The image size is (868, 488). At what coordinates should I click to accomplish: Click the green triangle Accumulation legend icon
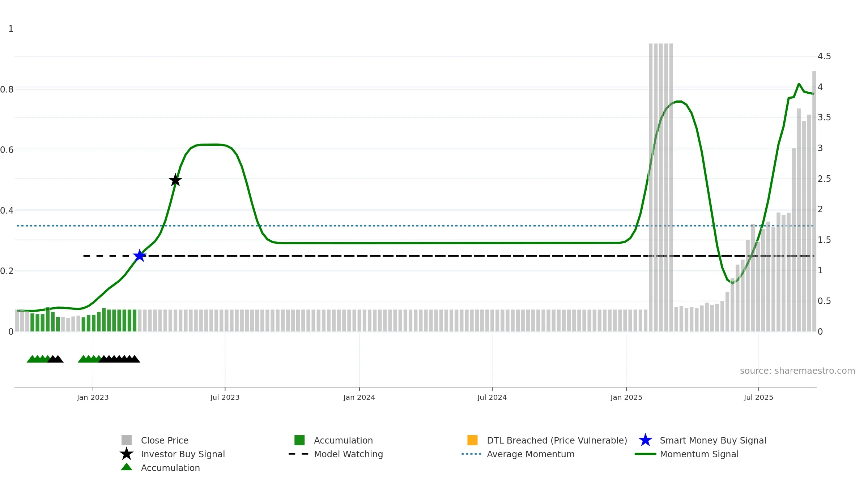(127, 467)
